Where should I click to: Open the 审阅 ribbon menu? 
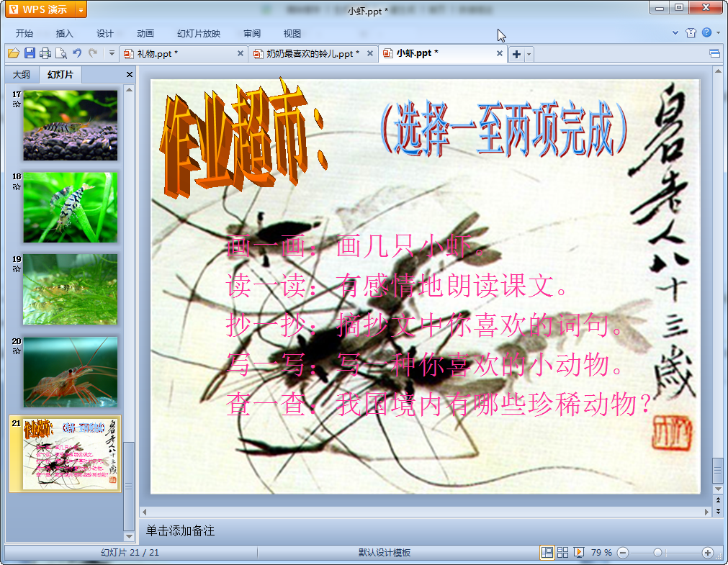coord(252,33)
